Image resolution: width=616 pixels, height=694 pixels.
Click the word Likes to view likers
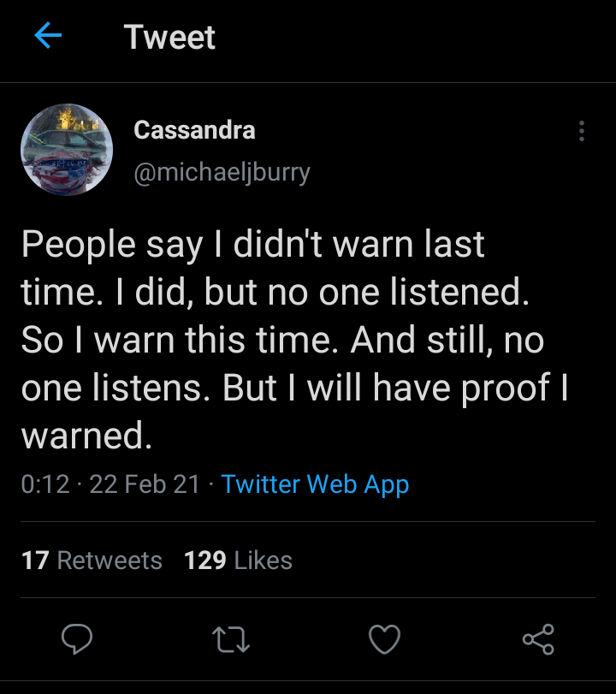(263, 561)
